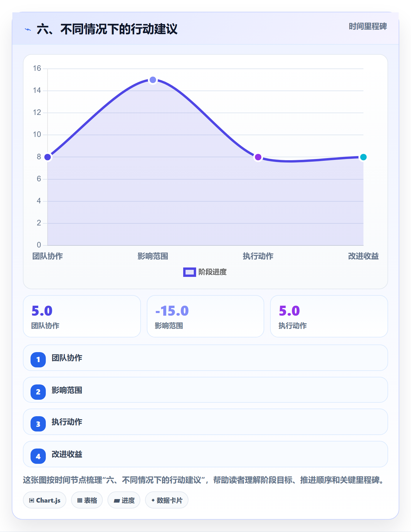
Task: Toggle the 阶段进度 legend swatch
Action: pyautogui.click(x=189, y=272)
